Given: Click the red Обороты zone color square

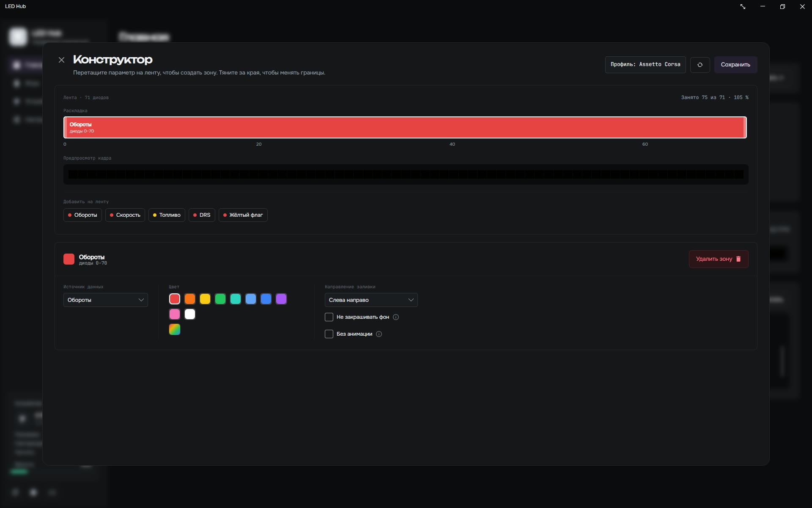Looking at the screenshot, I should click(69, 259).
